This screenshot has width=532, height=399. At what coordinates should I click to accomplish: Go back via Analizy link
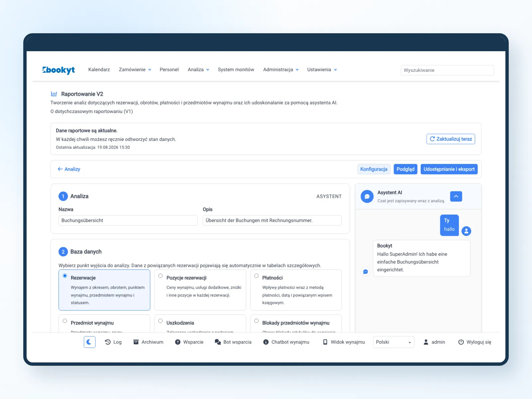[x=69, y=169]
